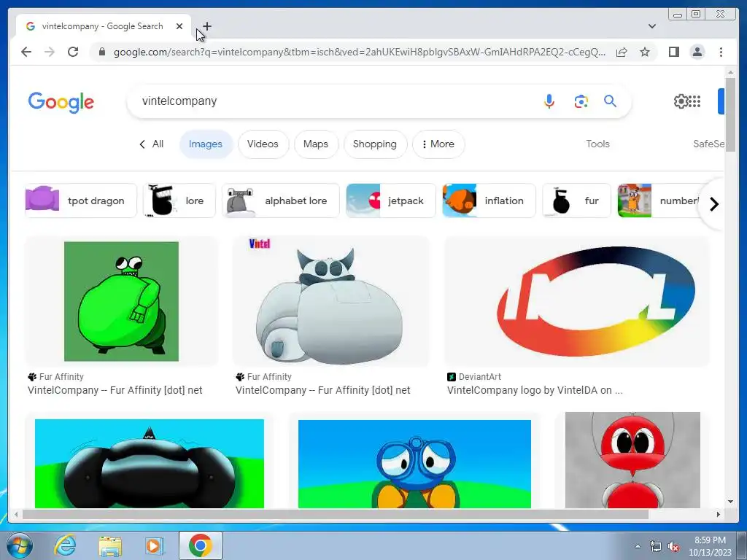This screenshot has height=560, width=747.
Task: Filter by the jetpack chip
Action: [x=391, y=201]
